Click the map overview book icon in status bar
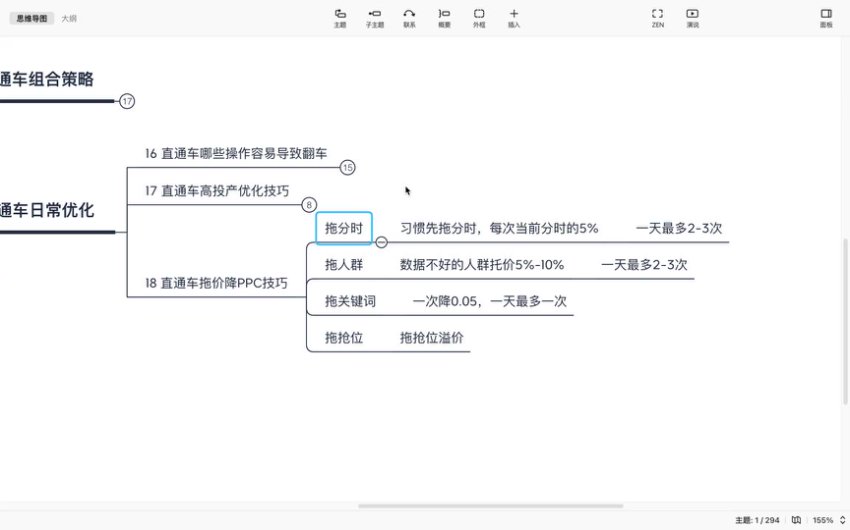This screenshot has width=850, height=530. pyautogui.click(x=796, y=520)
